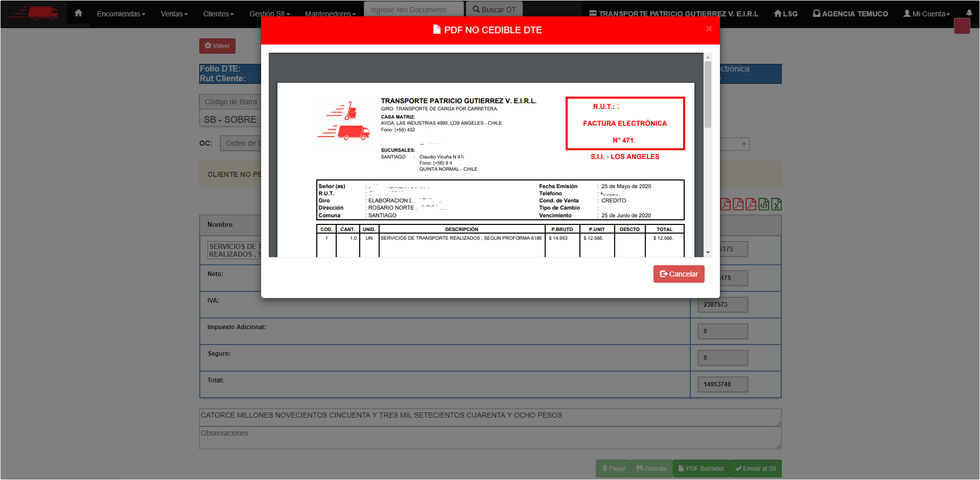Open the Encomiendas dropdown menu
Viewport: 980px width, 480px height.
pyautogui.click(x=121, y=14)
